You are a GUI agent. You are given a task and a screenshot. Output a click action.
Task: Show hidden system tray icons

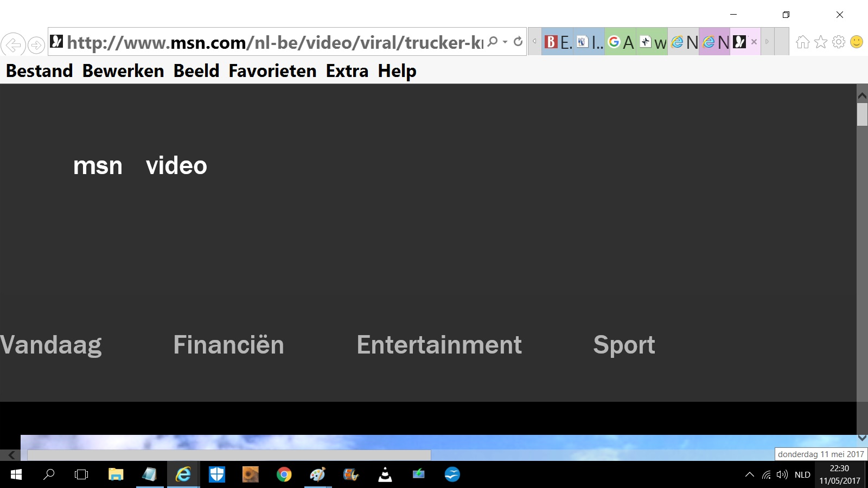click(x=750, y=475)
